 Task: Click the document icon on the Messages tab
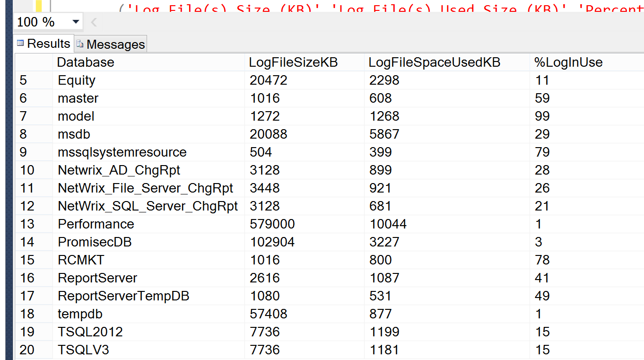pyautogui.click(x=78, y=44)
